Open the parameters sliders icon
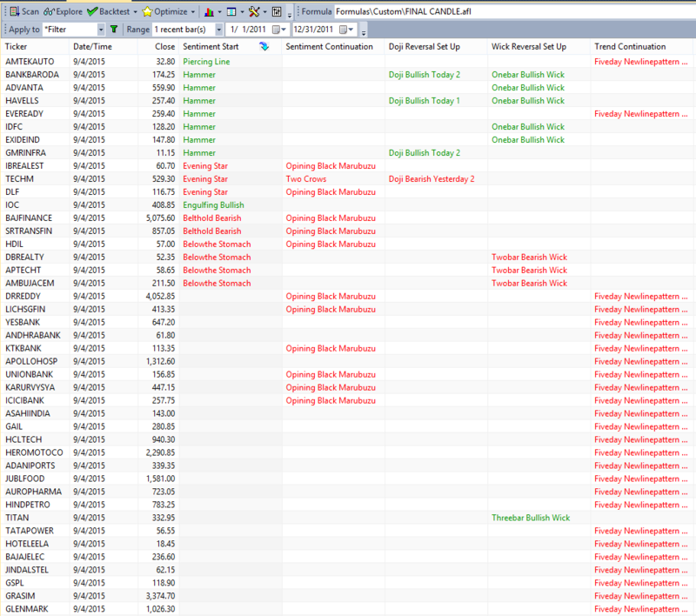Viewport: 696px width, 616px height. coord(277,12)
